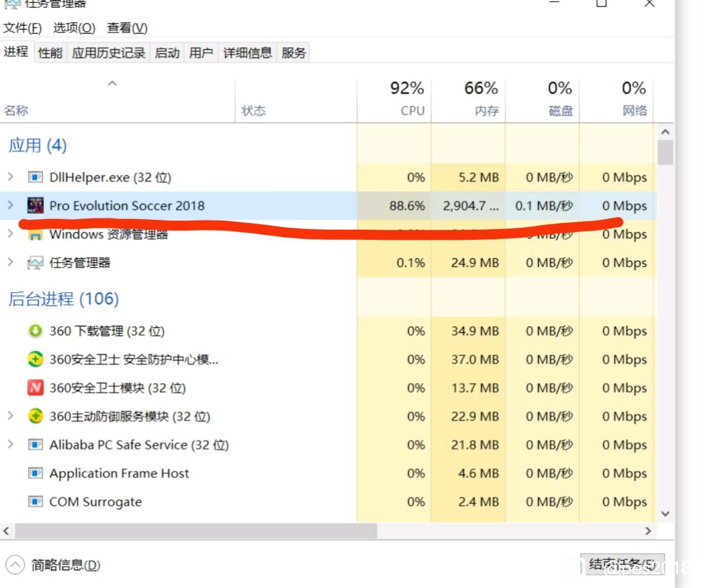Click the 任务管理器 process icon

click(x=35, y=263)
